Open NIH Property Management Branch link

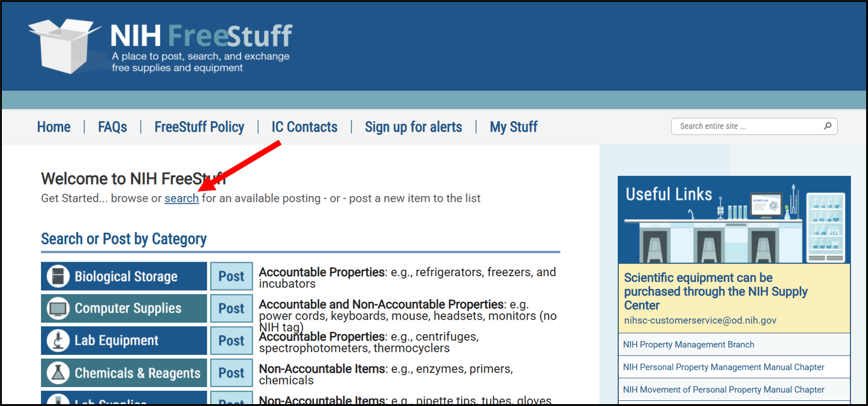pyautogui.click(x=688, y=344)
